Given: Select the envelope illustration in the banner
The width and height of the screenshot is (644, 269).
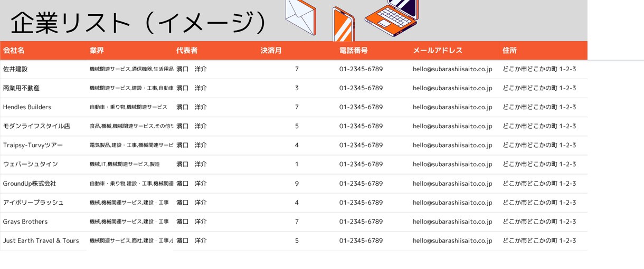Looking at the screenshot, I should point(300,17).
